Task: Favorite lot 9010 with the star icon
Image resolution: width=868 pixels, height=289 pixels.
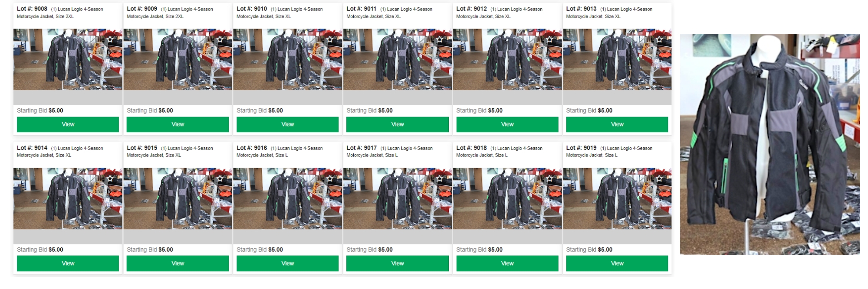Action: tap(330, 39)
